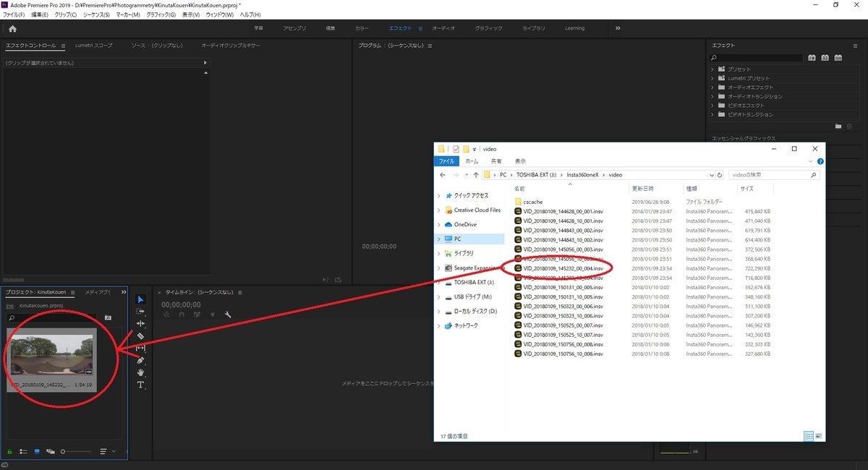Click the Explorer help question icon

[819, 161]
